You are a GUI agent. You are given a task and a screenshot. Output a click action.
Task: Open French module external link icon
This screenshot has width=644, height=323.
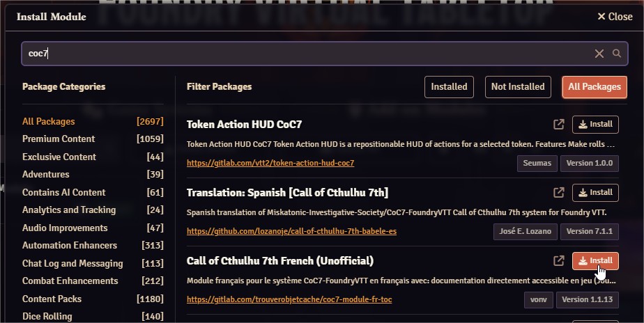558,261
